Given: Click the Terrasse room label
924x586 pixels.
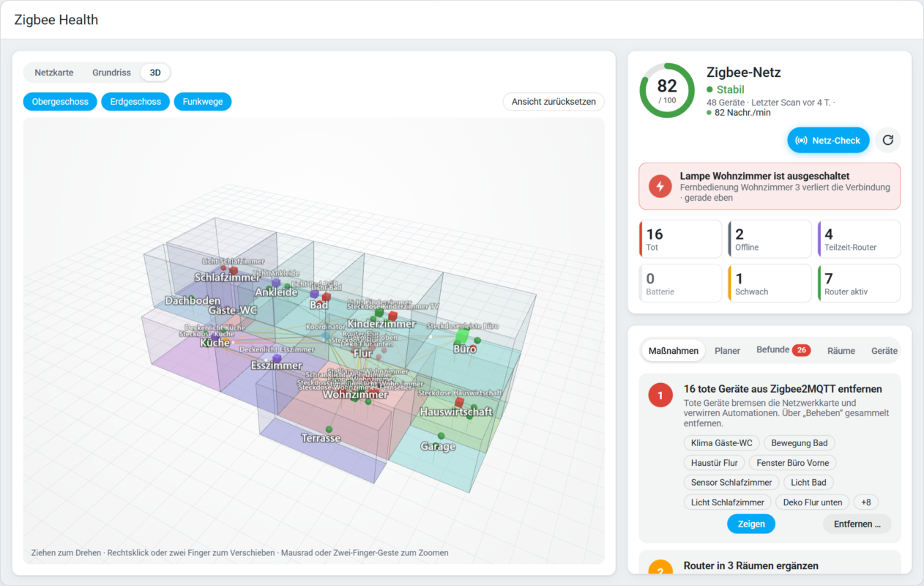Looking at the screenshot, I should tap(321, 438).
